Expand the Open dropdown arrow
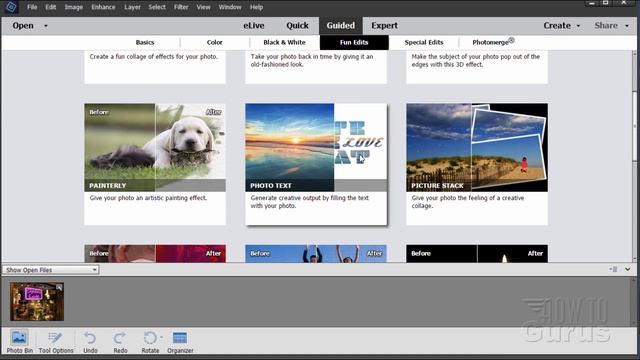The image size is (640, 360). [x=46, y=26]
